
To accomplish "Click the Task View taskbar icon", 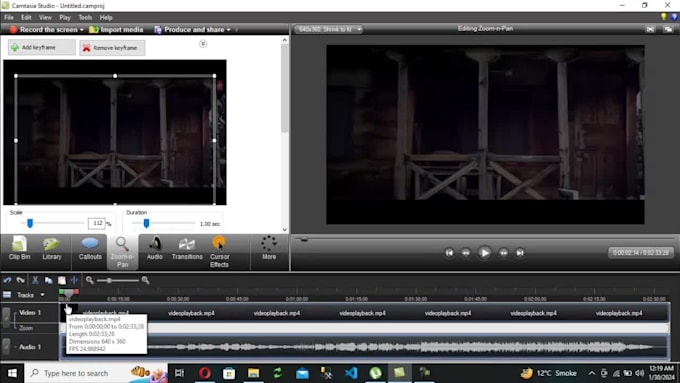I will click(x=180, y=373).
